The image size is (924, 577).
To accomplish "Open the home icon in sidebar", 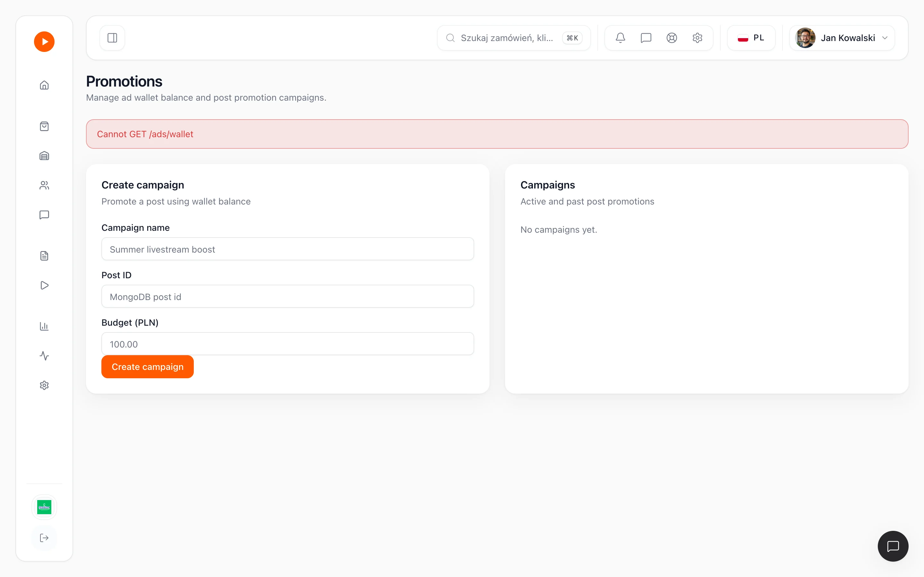I will pyautogui.click(x=44, y=85).
